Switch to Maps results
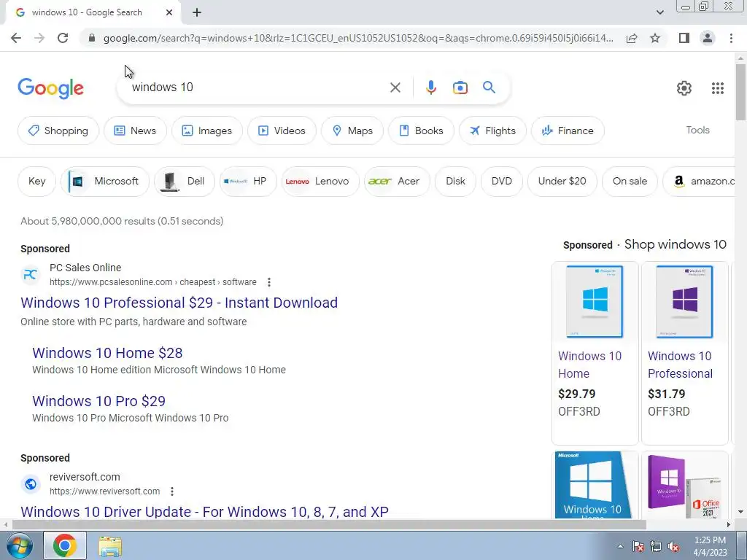Image resolution: width=747 pixels, height=560 pixels. pyautogui.click(x=352, y=131)
